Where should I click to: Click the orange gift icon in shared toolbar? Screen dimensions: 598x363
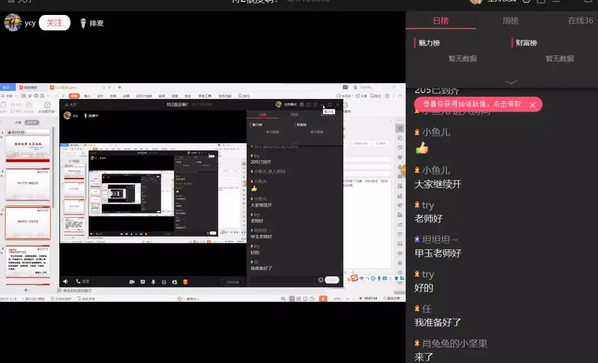coord(185,282)
